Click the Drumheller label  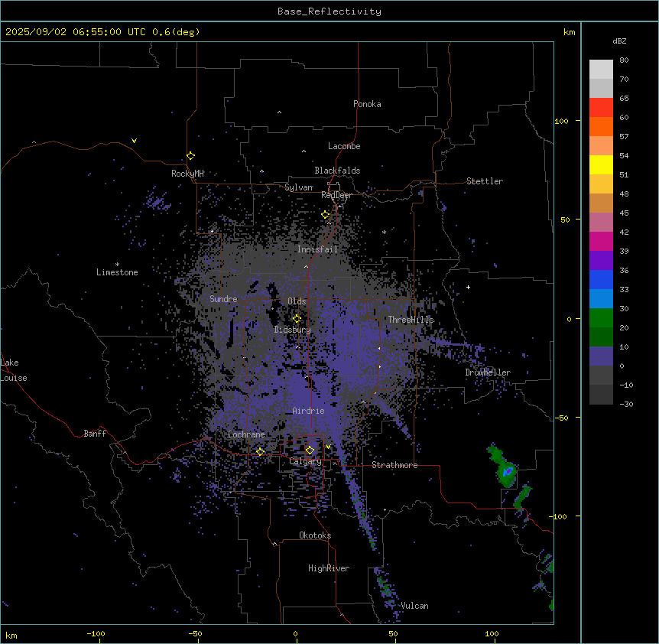click(x=488, y=372)
